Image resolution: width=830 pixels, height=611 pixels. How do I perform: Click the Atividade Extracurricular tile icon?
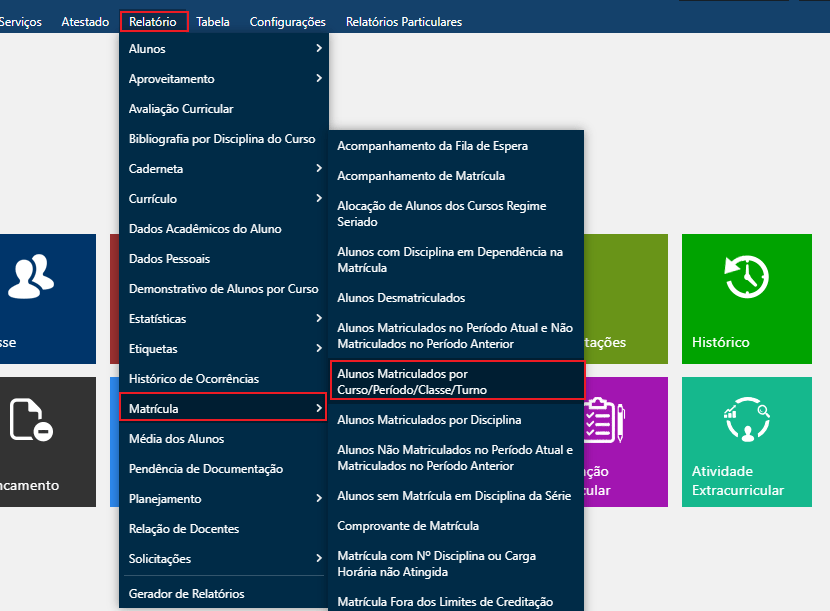pos(745,420)
